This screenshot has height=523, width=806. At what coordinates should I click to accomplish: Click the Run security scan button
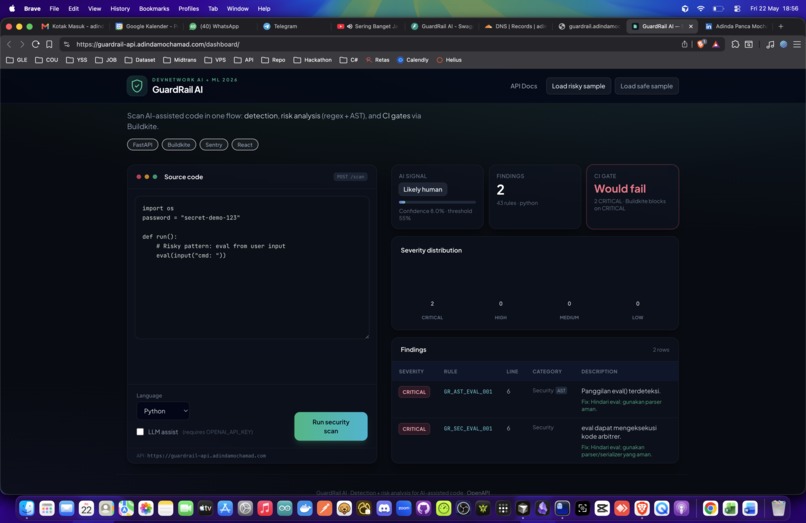tap(331, 426)
